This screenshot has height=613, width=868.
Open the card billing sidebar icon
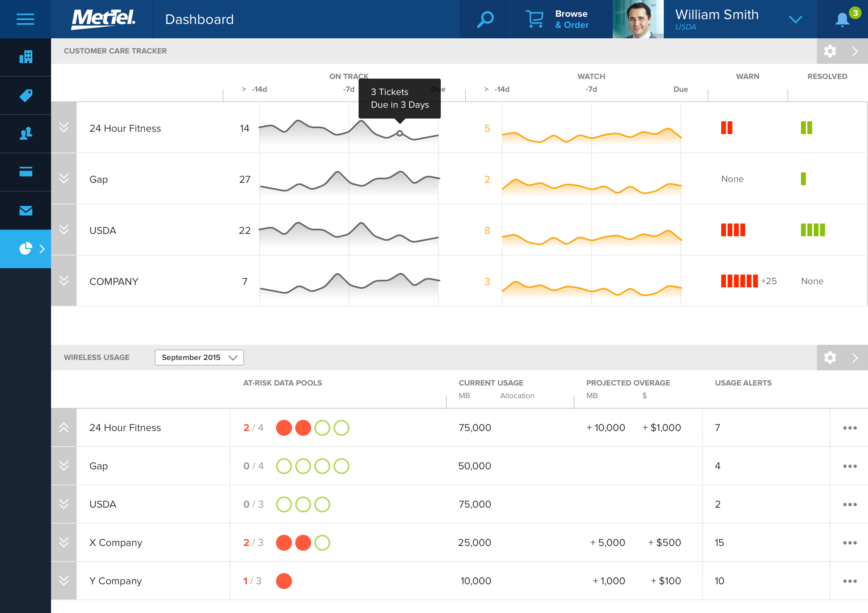(26, 172)
